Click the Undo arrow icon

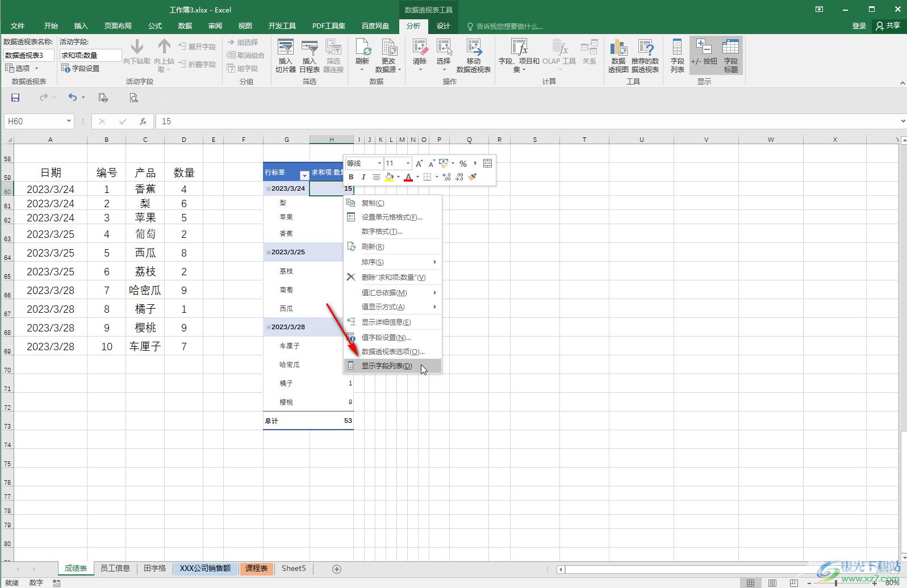(x=72, y=98)
